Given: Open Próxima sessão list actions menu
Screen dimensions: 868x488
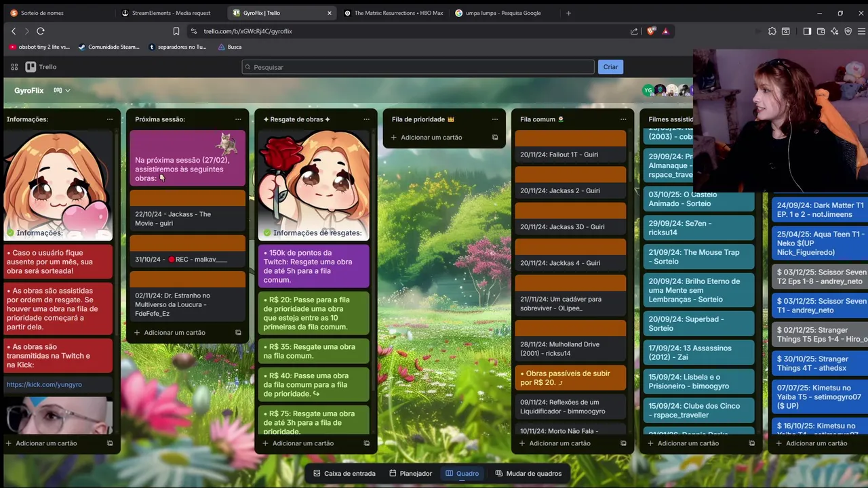Looking at the screenshot, I should tap(238, 119).
